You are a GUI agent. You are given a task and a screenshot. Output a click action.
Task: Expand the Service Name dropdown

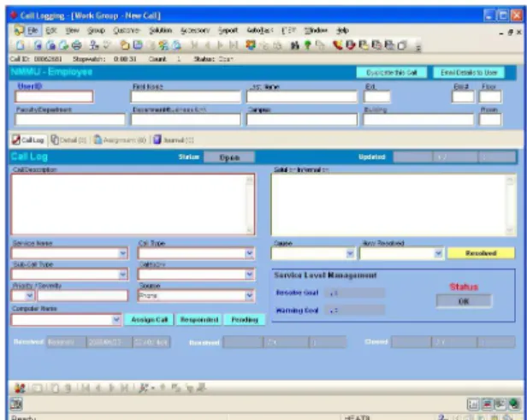[x=123, y=254]
